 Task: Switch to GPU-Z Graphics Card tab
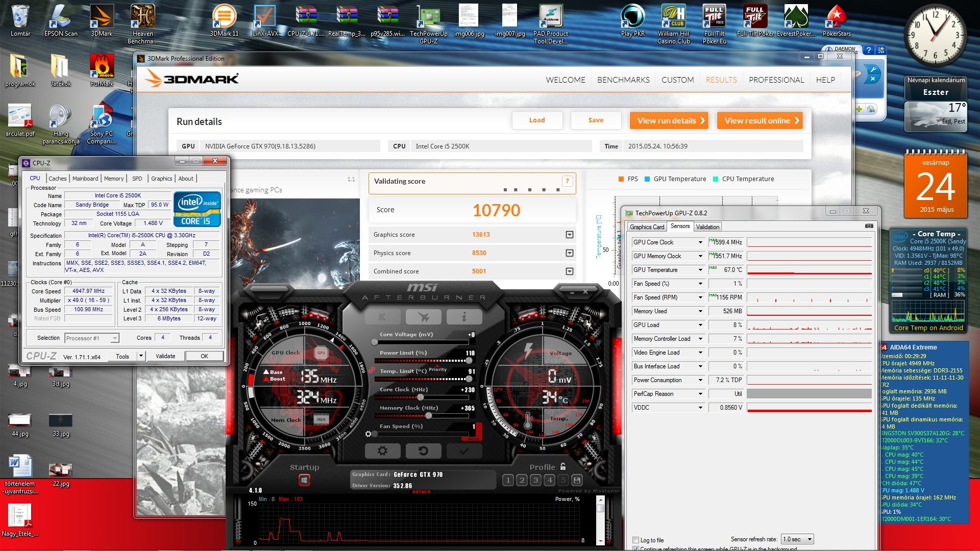(x=647, y=227)
